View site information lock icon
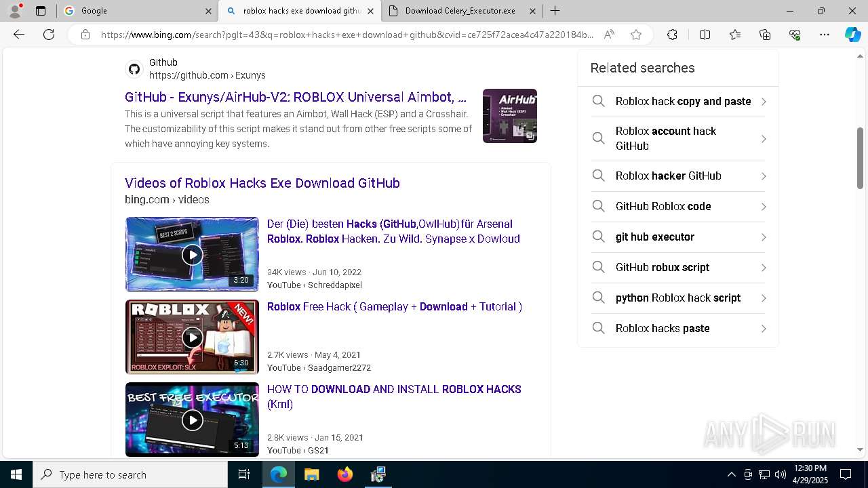This screenshot has height=488, width=868. click(85, 35)
